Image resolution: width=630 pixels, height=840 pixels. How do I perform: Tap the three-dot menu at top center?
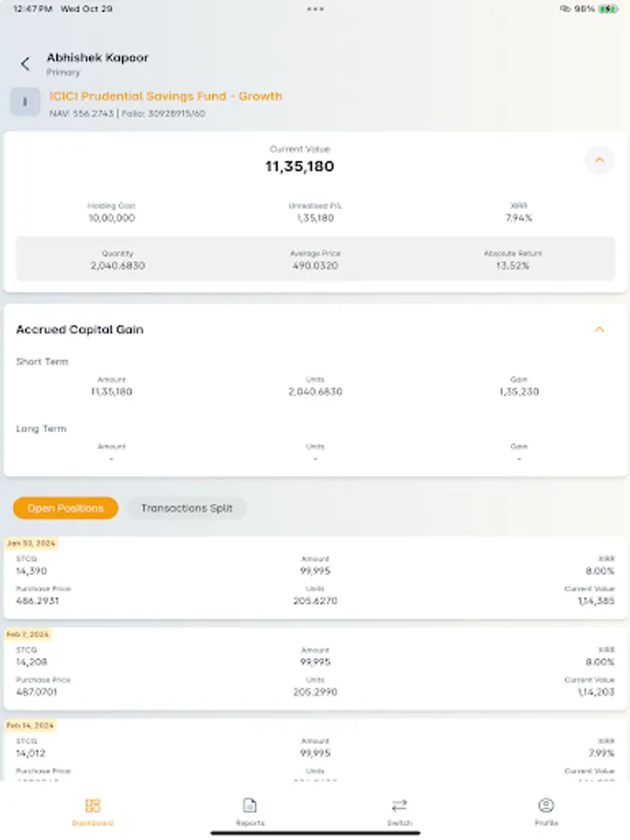pyautogui.click(x=316, y=9)
